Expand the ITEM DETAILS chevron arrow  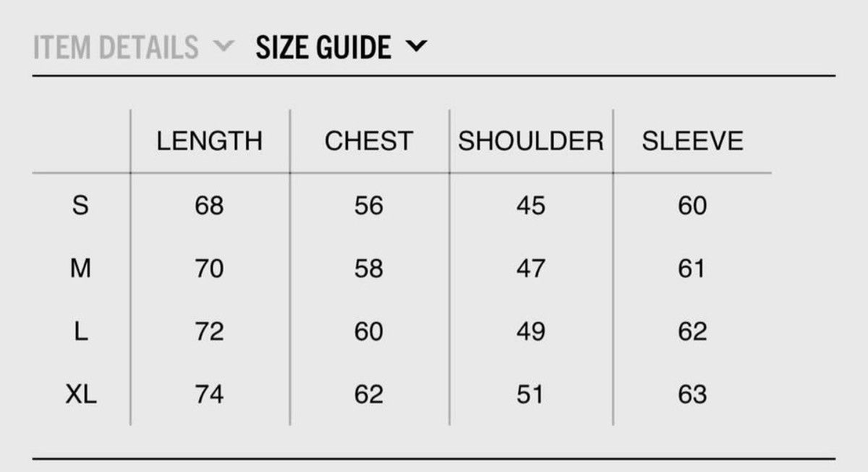point(225,48)
